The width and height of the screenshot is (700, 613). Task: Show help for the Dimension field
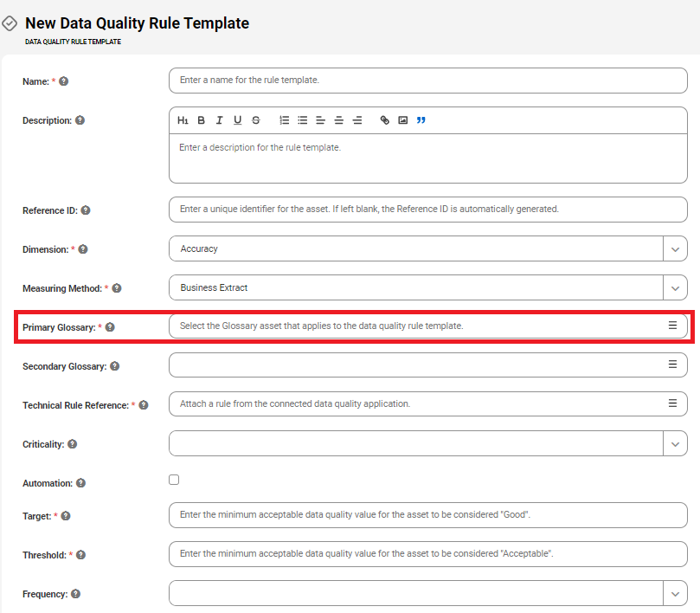click(x=83, y=248)
